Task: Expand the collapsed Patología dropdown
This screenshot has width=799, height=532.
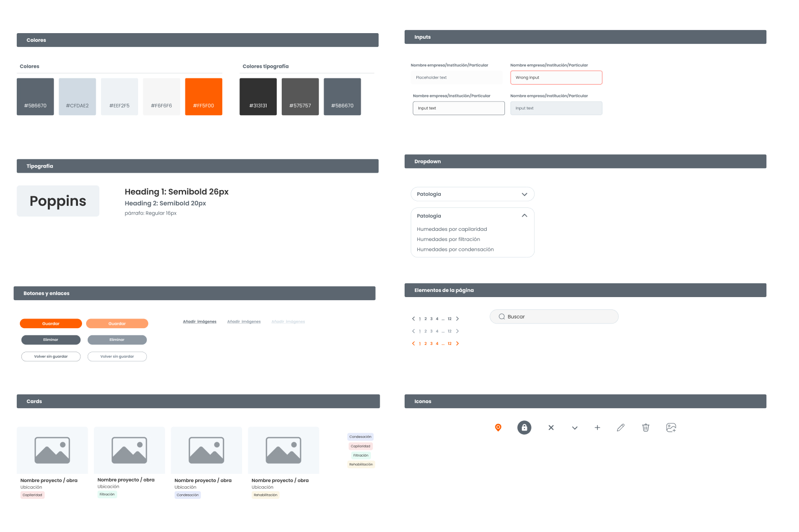Action: pos(524,194)
